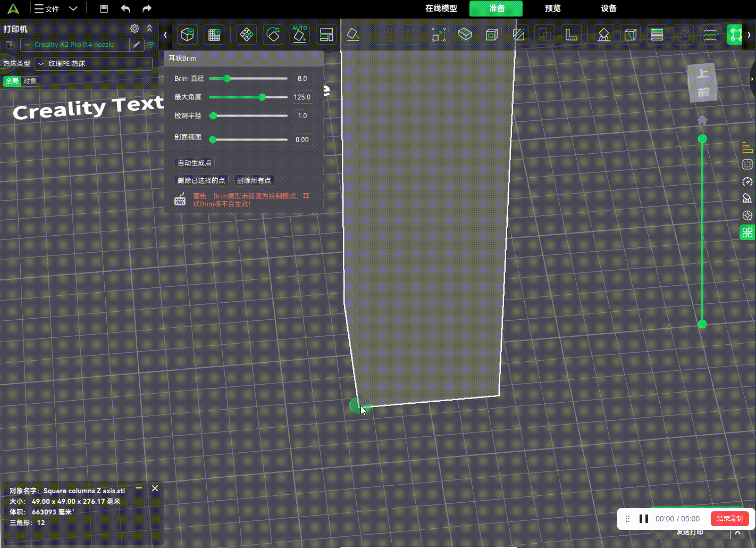Viewport: 756px width, 548px height.
Task: Click the Lay on face icon
Action: (x=354, y=35)
